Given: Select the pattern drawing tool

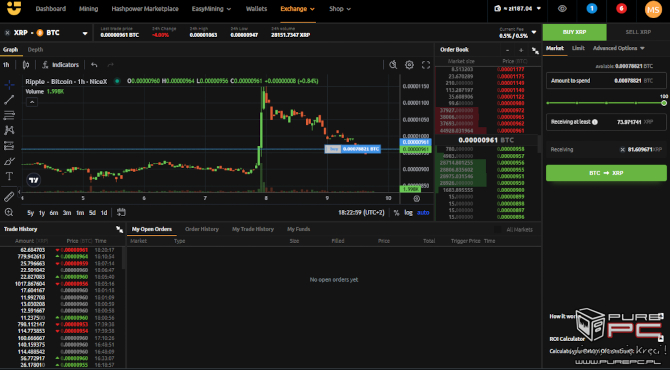Looking at the screenshot, I should (x=9, y=130).
